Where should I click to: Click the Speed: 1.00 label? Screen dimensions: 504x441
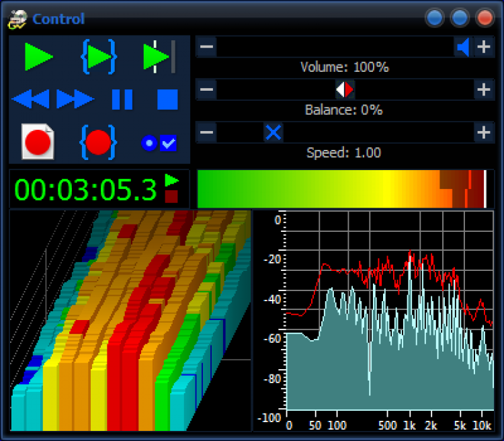(343, 153)
